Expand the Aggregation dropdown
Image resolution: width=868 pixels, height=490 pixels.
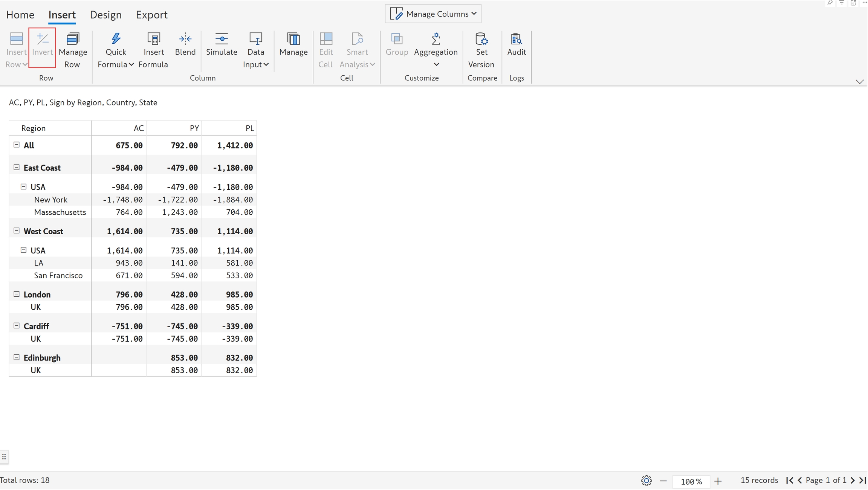(436, 64)
